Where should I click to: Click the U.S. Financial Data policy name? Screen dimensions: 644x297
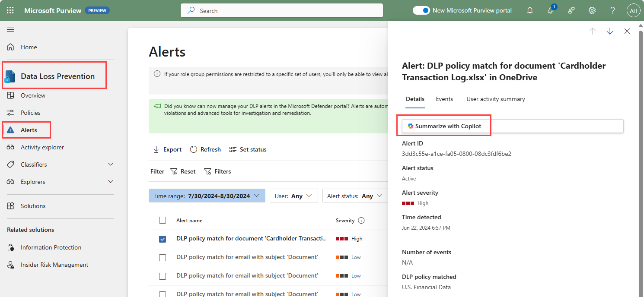point(426,287)
